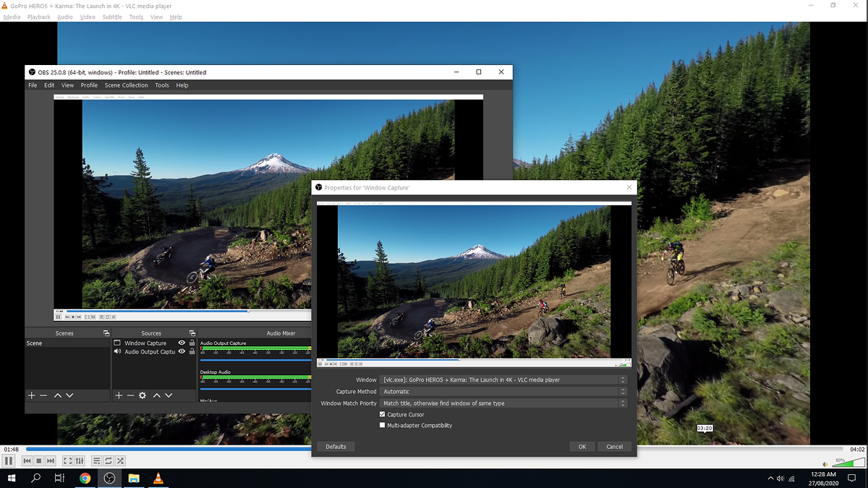868x488 pixels.
Task: Add a new scene with plus
Action: coord(31,395)
